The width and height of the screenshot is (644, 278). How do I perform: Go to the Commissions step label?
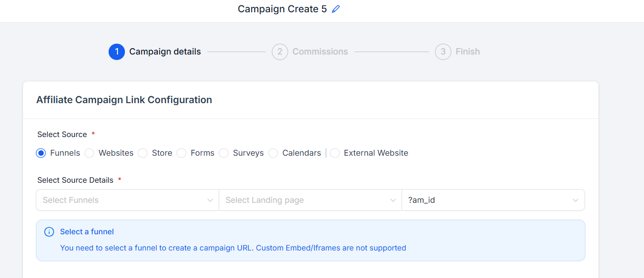click(x=320, y=52)
